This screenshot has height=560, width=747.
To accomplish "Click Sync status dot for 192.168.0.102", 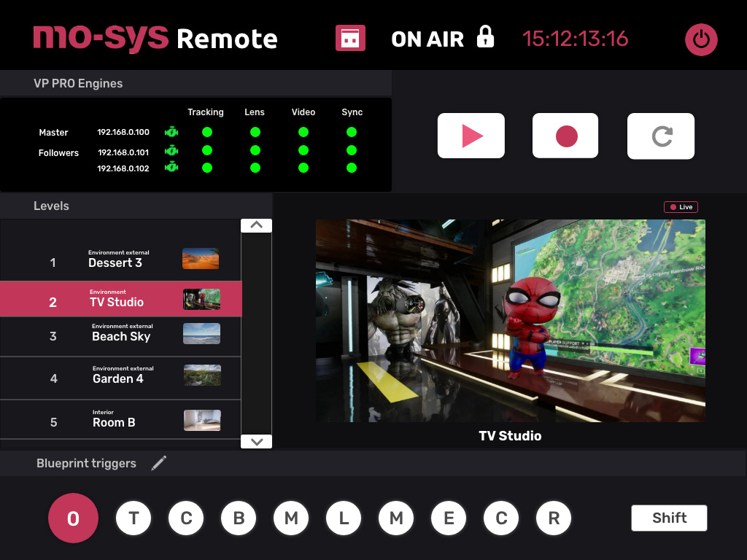I will pos(352,168).
